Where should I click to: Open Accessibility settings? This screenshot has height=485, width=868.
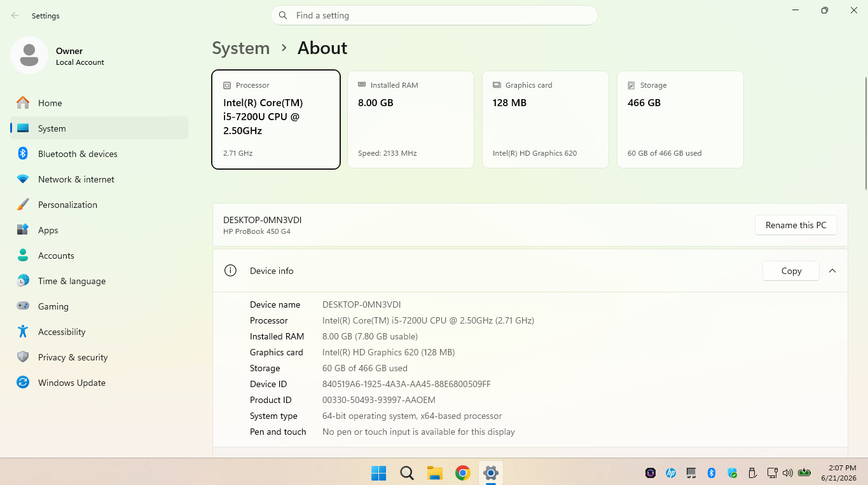99,332
